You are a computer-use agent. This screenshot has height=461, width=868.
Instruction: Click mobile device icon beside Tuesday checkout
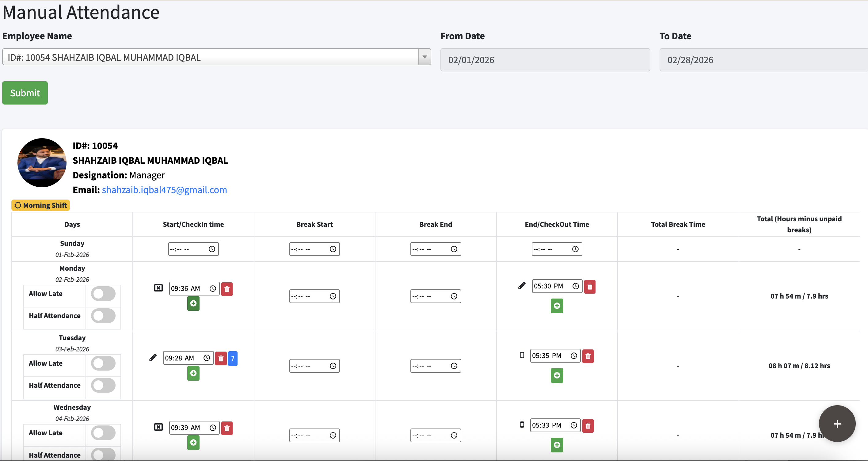point(522,355)
